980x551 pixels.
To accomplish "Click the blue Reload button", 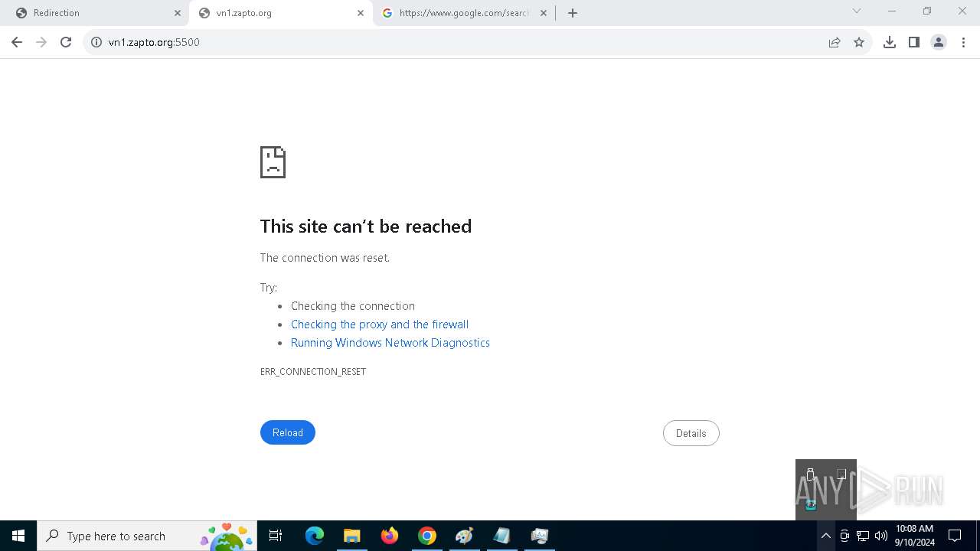I will [x=288, y=432].
